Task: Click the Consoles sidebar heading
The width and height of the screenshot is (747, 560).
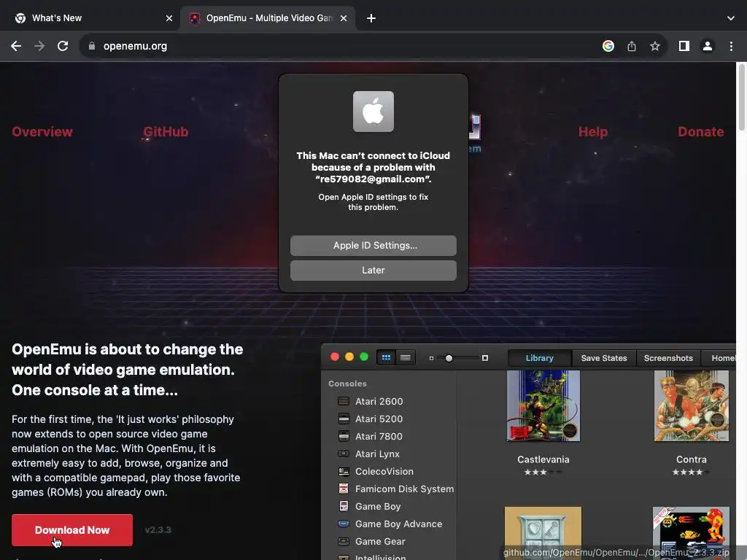Action: pos(347,384)
